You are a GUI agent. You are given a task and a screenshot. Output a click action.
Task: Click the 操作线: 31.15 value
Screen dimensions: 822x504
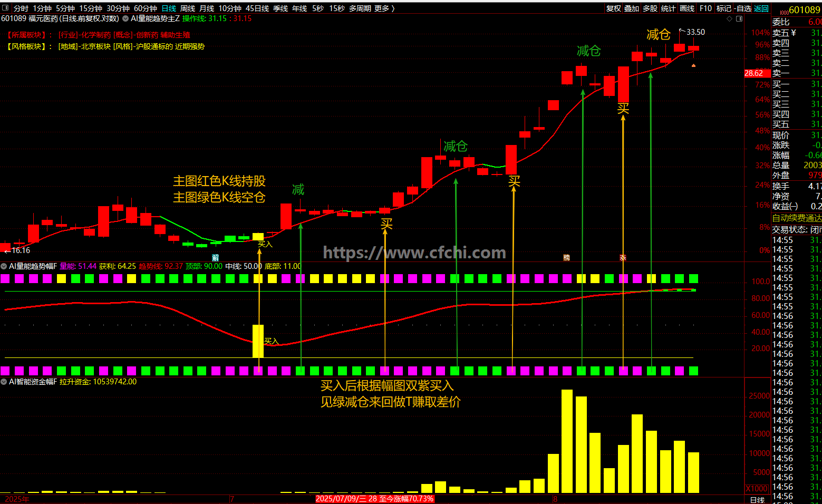(205, 18)
